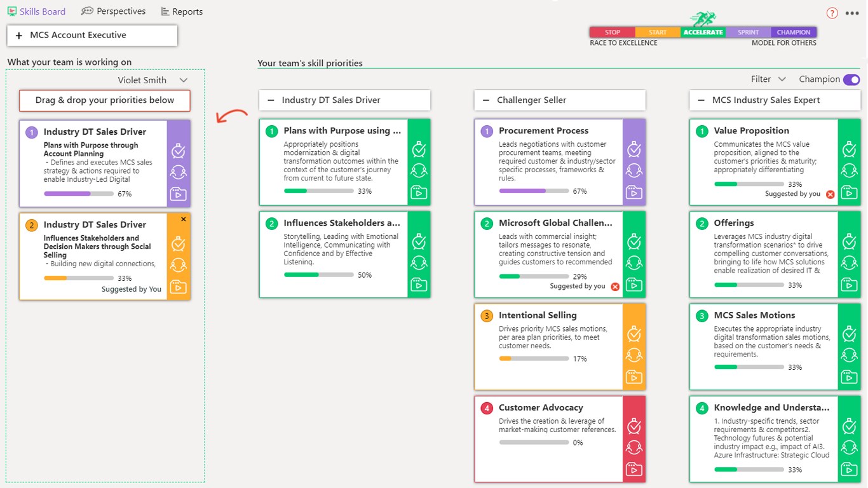The height and width of the screenshot is (488, 868).
Task: Click rank badge 3 on Intentional Selling
Action: (487, 316)
